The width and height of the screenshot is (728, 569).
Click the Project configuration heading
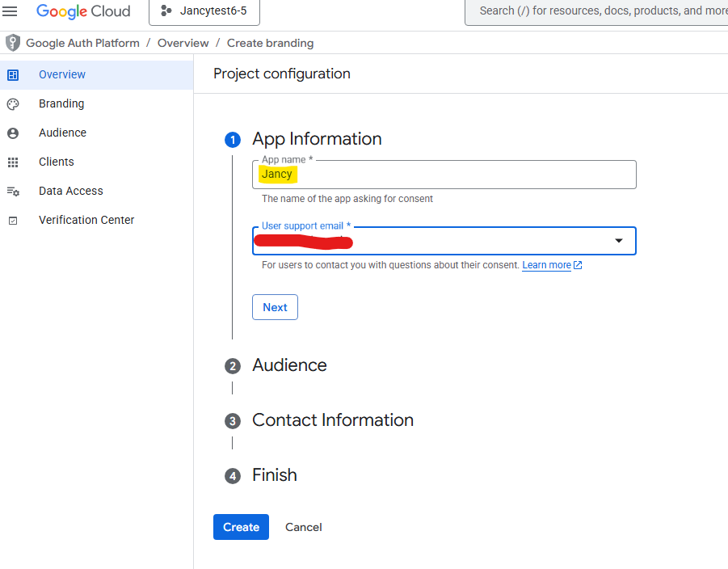[282, 74]
